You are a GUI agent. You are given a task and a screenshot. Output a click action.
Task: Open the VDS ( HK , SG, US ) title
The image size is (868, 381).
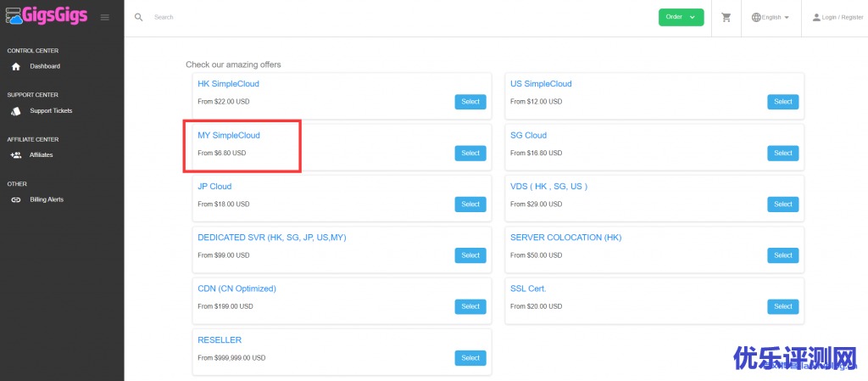click(548, 187)
